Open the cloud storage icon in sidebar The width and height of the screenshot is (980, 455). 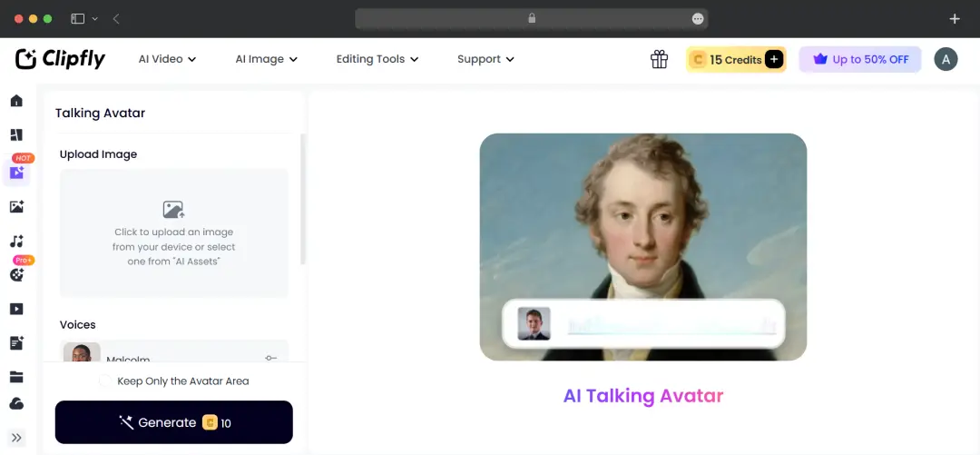(x=16, y=403)
